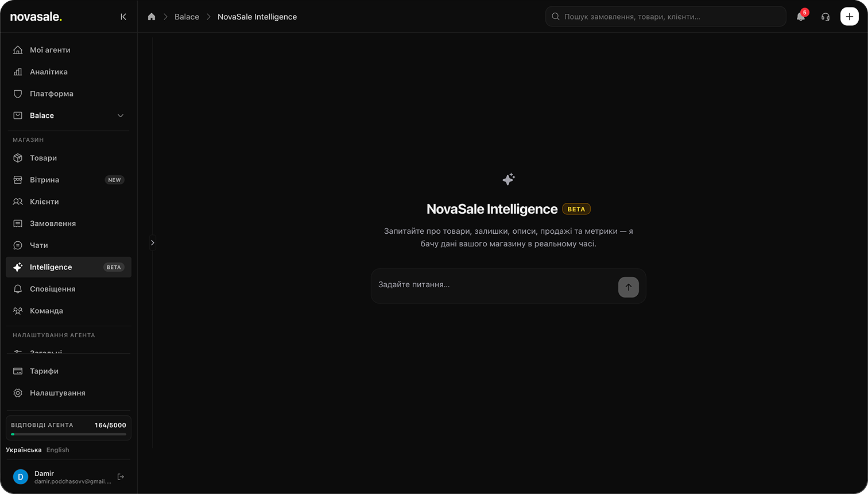Viewport: 868px width, 494px height.
Task: Go to Платформа in the sidebar
Action: tap(68, 94)
